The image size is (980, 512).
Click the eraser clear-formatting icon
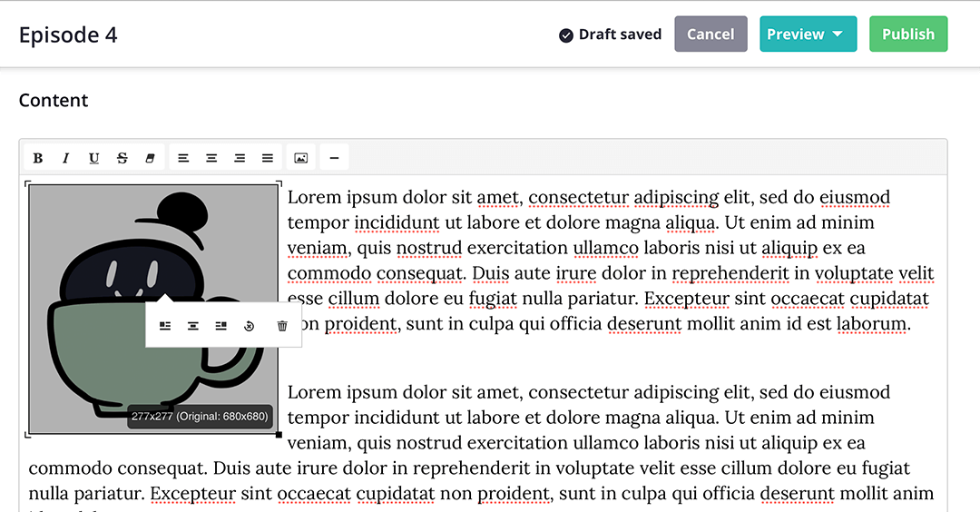(151, 158)
